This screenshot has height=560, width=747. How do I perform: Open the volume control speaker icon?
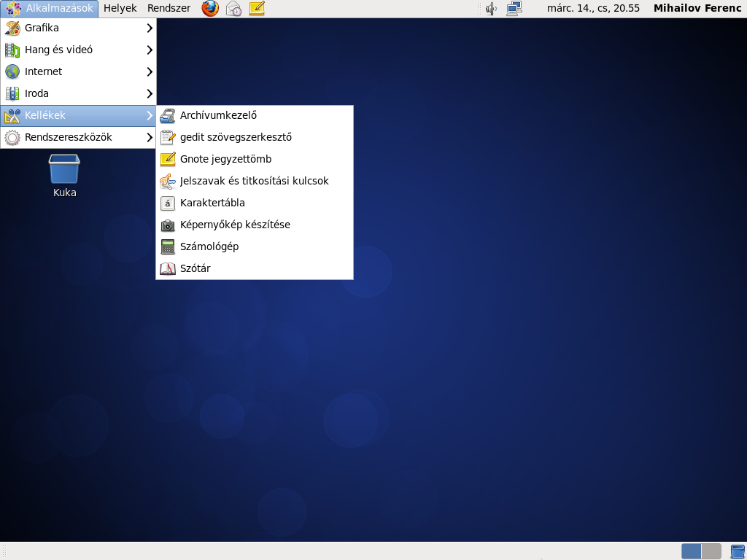pos(491,9)
